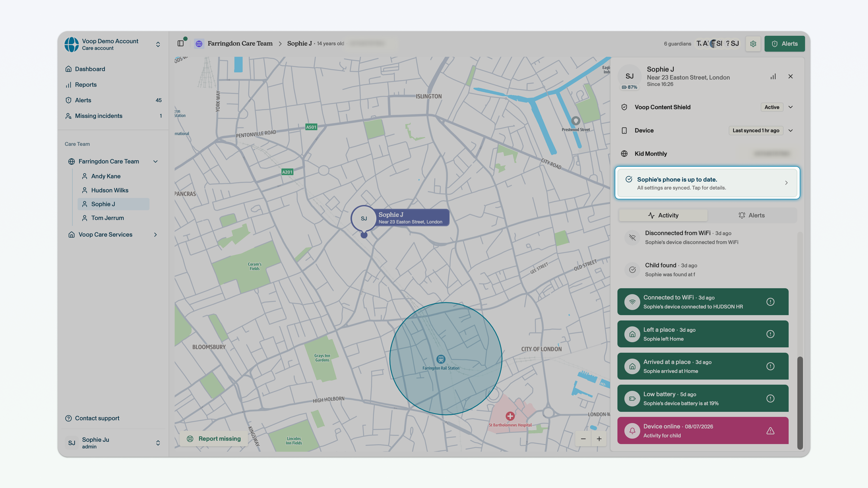Expand the Device section chevron

(x=790, y=130)
